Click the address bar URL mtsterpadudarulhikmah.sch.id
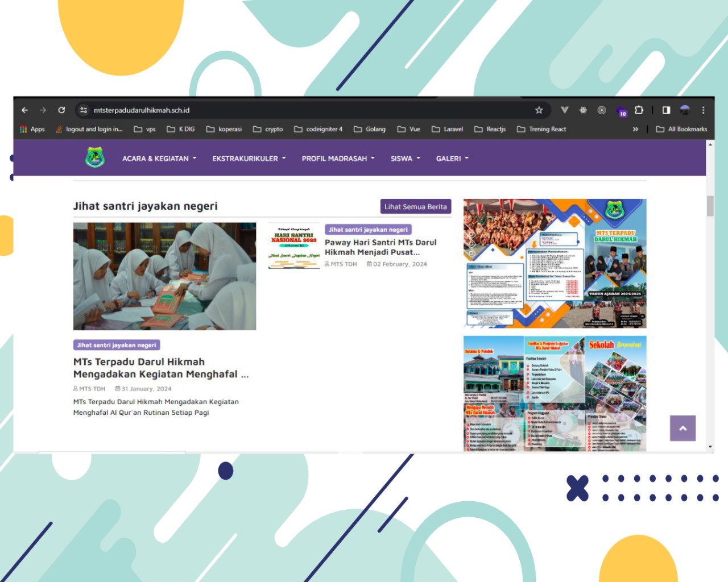Viewport: 728px width, 582px height. (142, 110)
